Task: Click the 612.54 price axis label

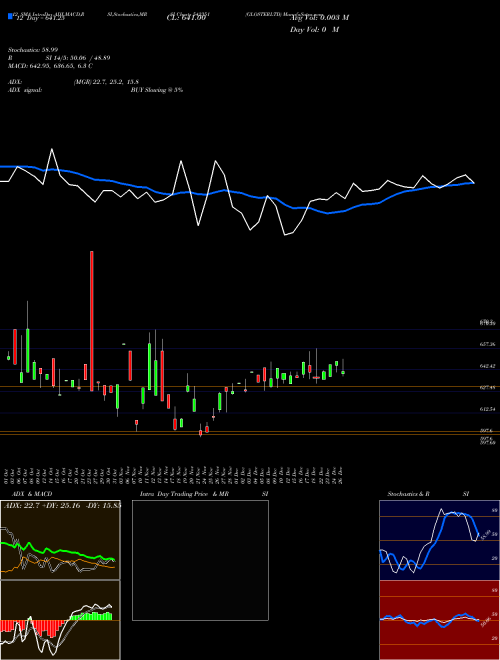Action: point(487,409)
